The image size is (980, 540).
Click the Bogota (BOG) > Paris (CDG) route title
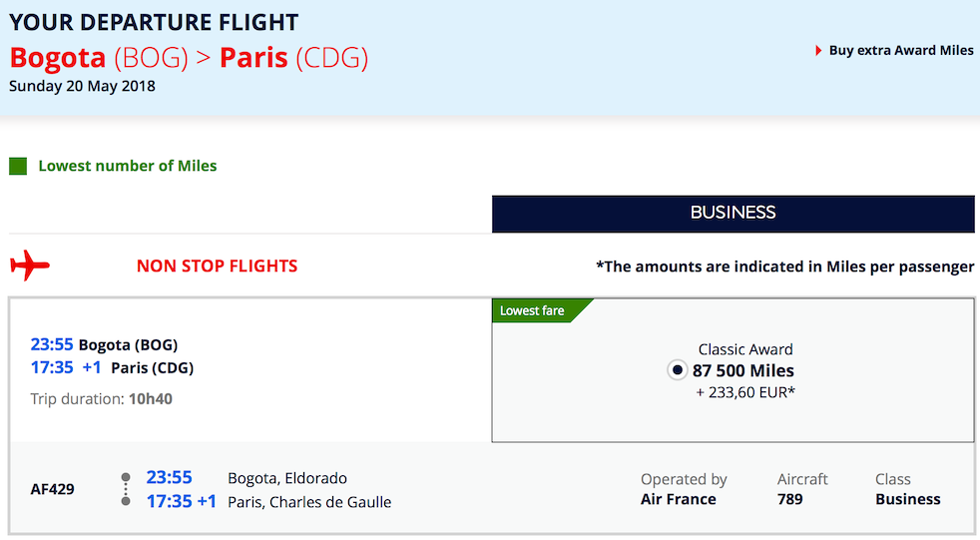click(x=189, y=57)
